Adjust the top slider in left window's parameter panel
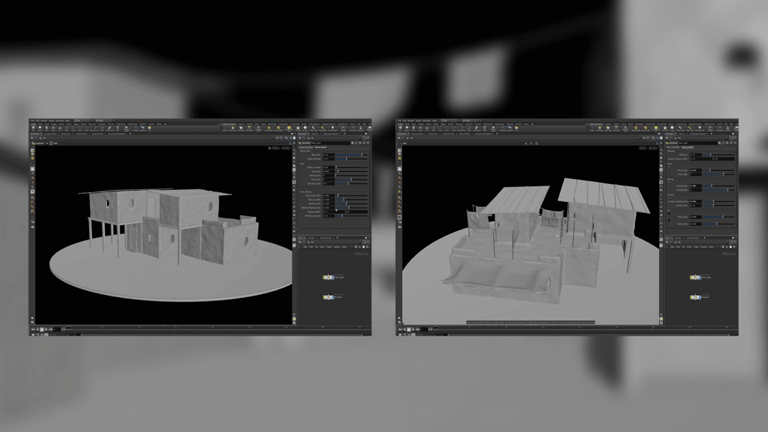 [x=350, y=155]
